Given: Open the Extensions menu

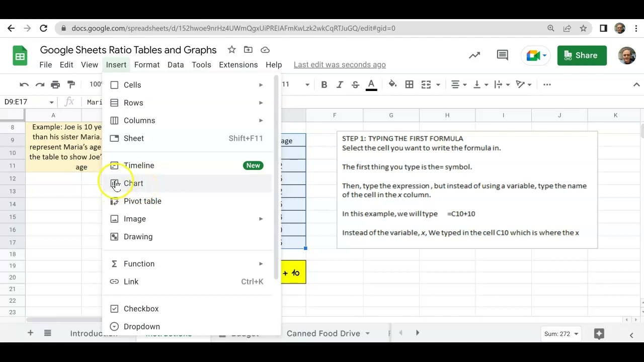Looking at the screenshot, I should [238, 64].
